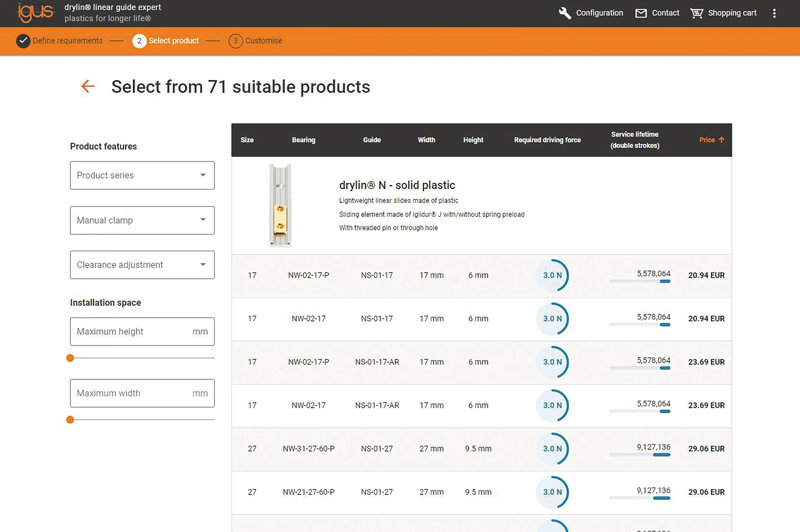Click the orange back arrow
Screen dimensions: 800x532
coord(88,86)
